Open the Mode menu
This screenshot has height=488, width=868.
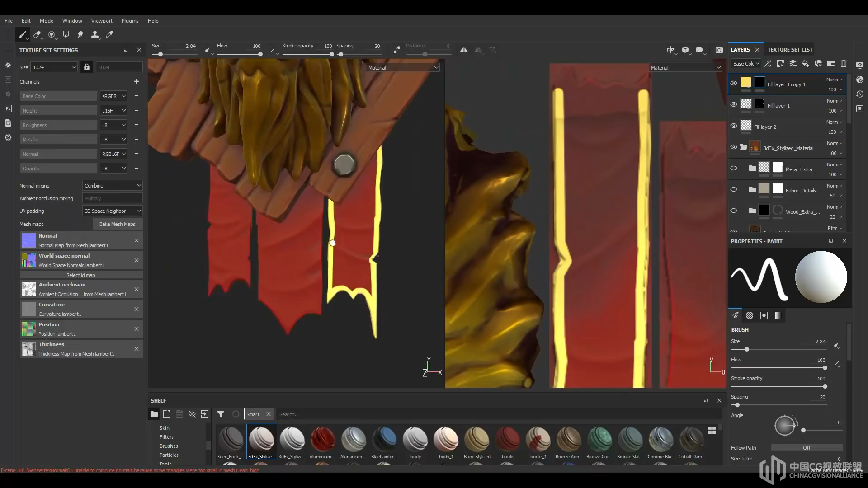(x=47, y=21)
